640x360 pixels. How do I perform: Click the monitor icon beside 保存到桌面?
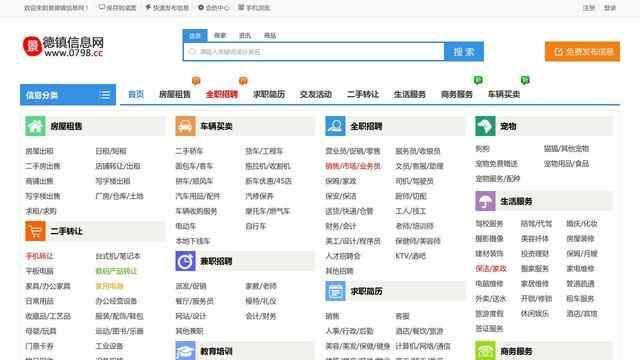pos(102,7)
